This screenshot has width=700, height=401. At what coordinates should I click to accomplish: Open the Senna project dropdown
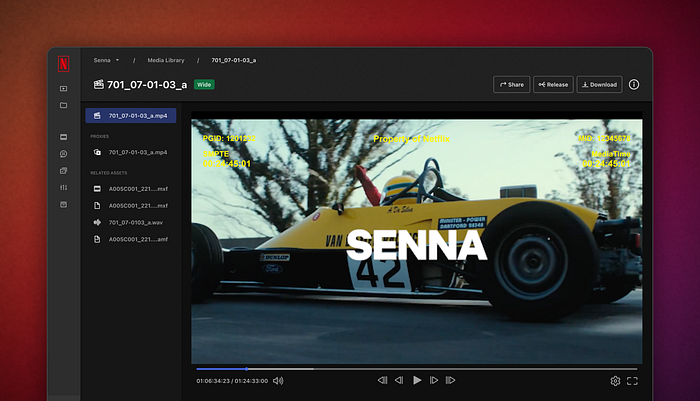(x=106, y=60)
